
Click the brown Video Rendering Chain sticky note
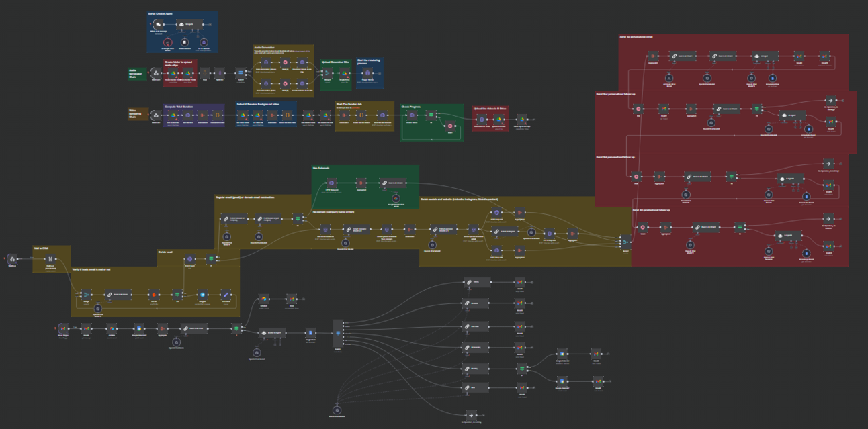138,114
